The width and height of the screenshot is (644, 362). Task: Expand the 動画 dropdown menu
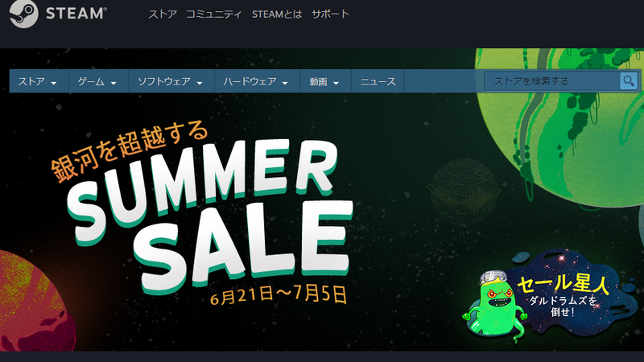coord(325,81)
